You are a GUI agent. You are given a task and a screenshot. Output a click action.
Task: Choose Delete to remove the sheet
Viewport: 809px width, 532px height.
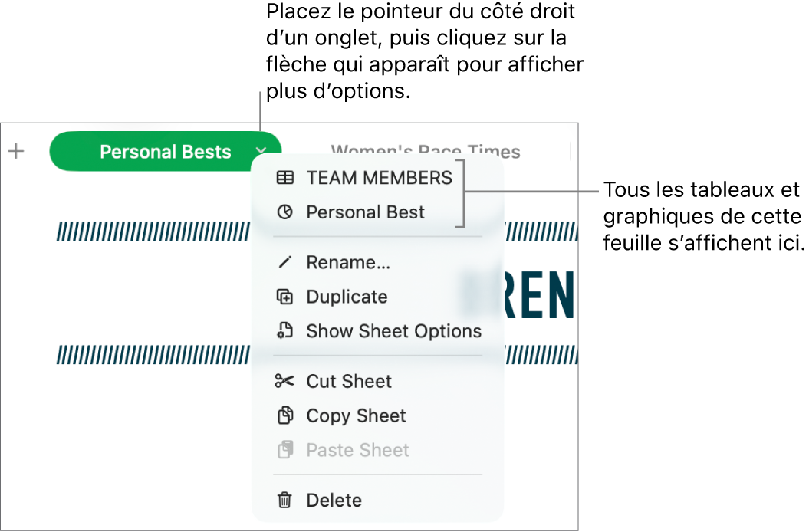point(334,500)
